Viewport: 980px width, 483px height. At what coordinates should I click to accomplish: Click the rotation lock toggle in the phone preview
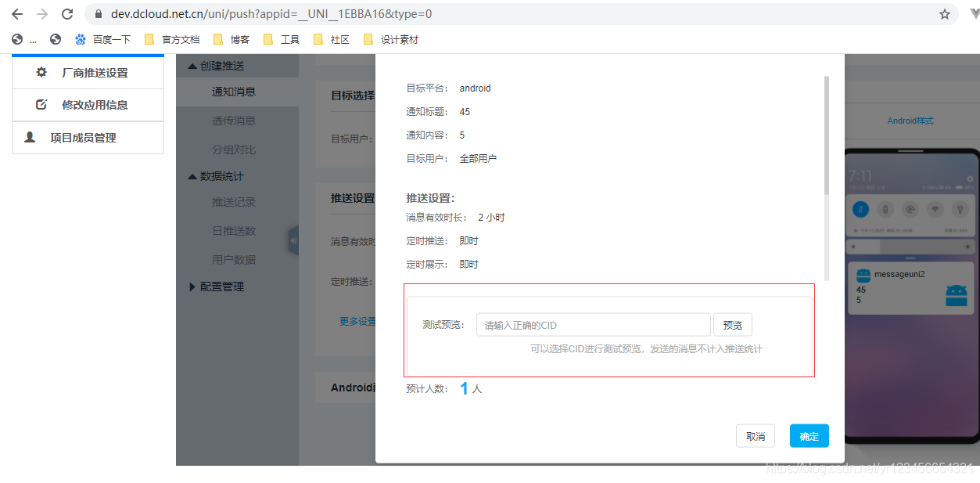[x=910, y=209]
